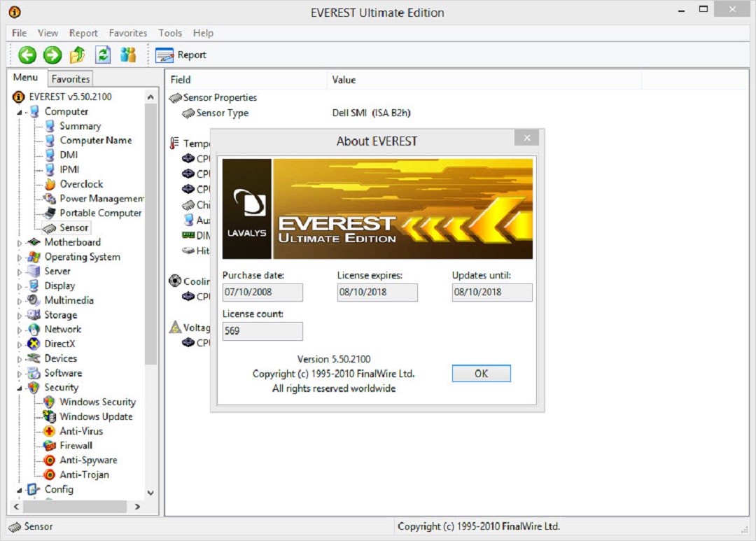Click the Multimedia speaker icon
Screen dimensions: 756x541
tap(34, 300)
